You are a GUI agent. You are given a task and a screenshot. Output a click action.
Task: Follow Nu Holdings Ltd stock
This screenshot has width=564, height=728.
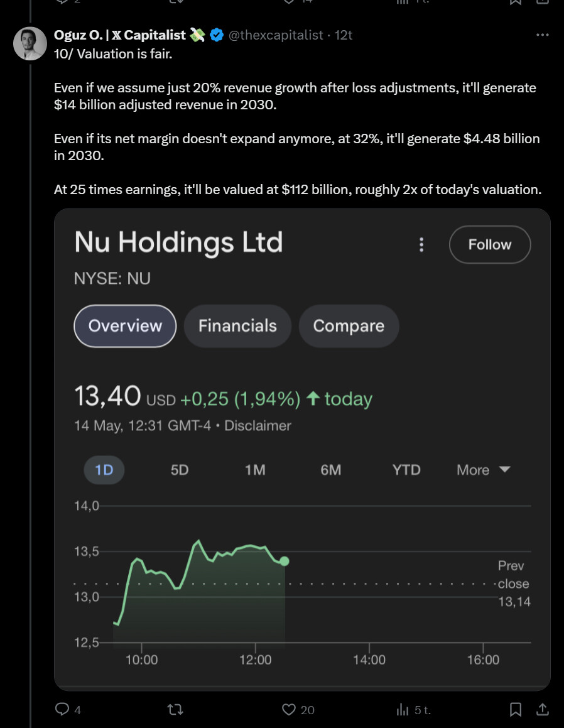pos(490,244)
